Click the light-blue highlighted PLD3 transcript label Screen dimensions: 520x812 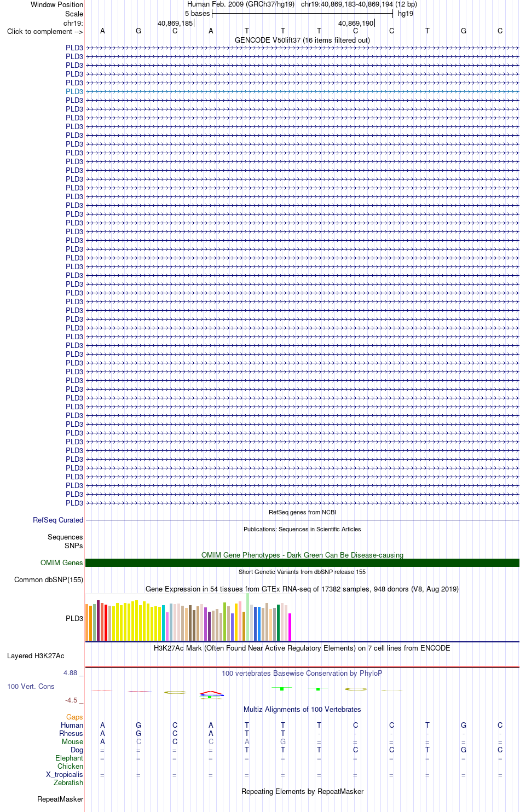click(x=74, y=91)
